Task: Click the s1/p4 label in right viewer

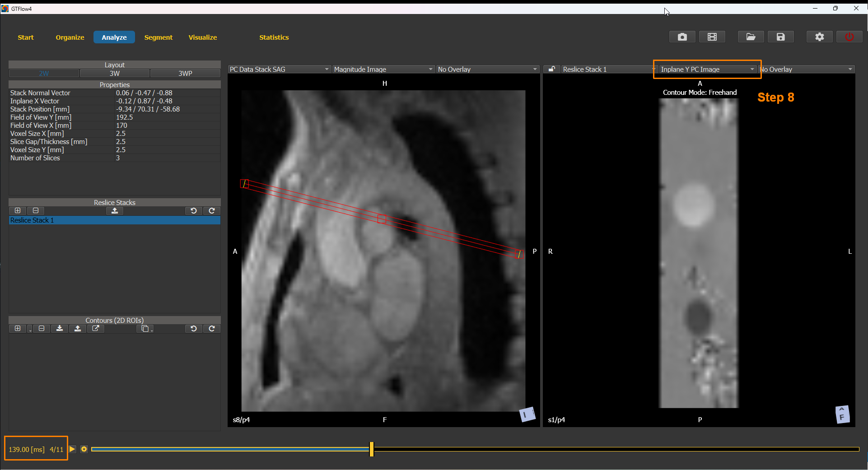Action: [x=556, y=420]
